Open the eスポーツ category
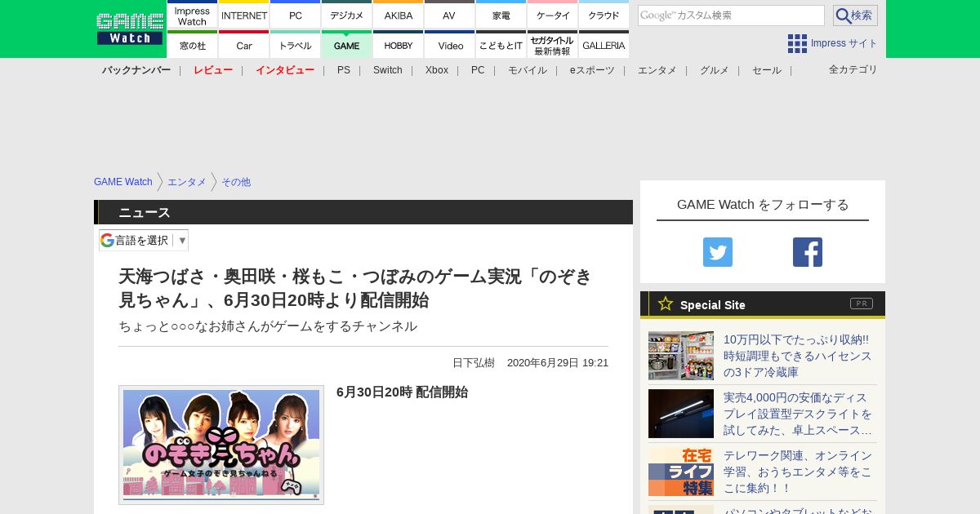 (592, 70)
